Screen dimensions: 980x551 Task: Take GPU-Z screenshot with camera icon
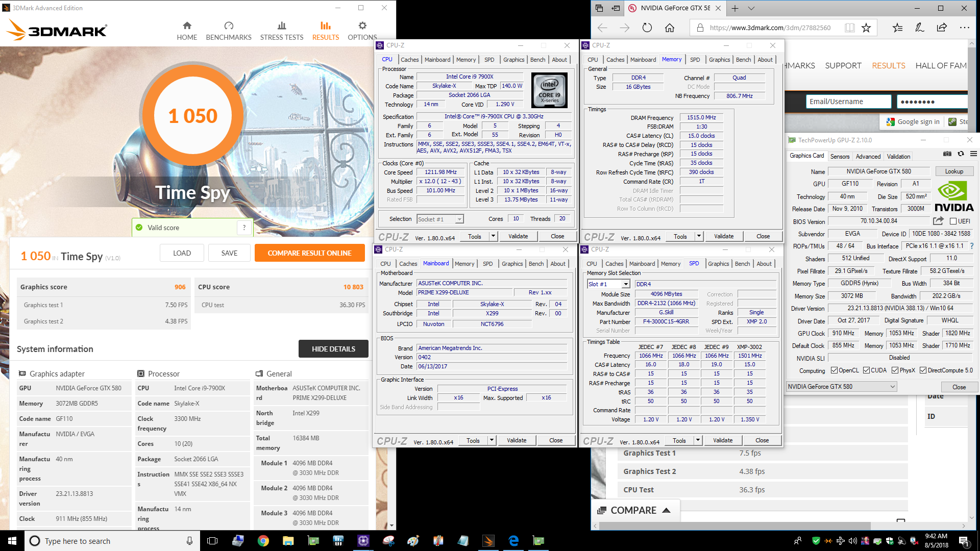pyautogui.click(x=947, y=154)
